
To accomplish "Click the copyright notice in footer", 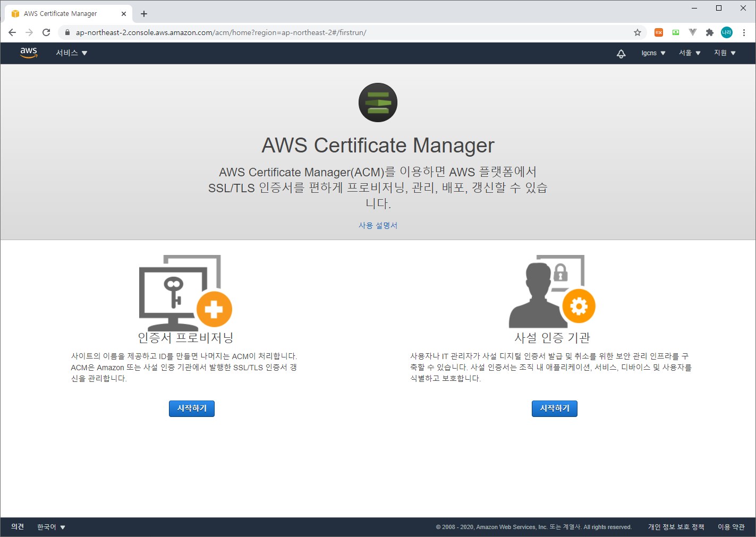I will click(534, 527).
